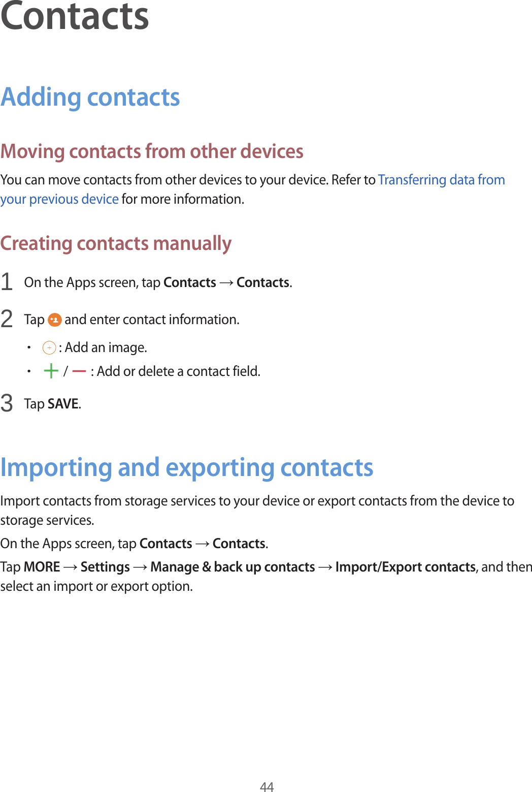Click step number 2
Screen dimensions: 532x792
tap(7, 319)
